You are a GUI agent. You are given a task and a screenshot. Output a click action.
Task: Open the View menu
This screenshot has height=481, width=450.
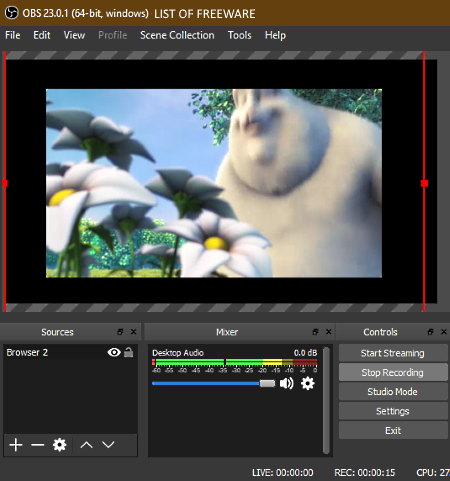coord(74,35)
